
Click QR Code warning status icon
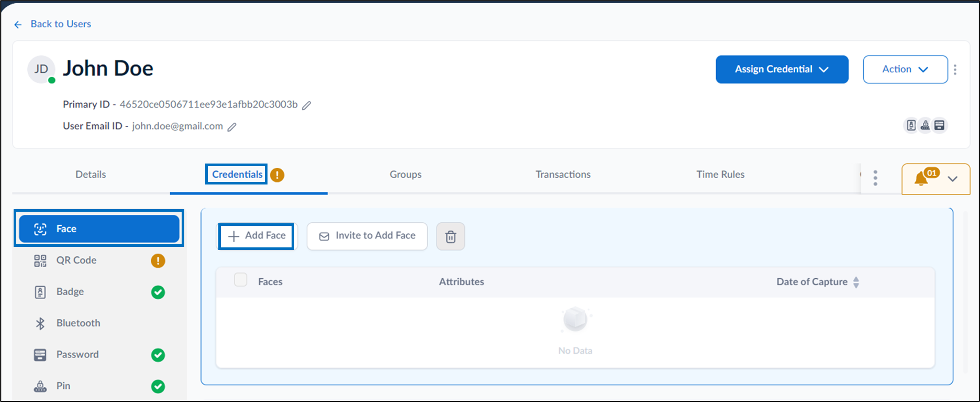[x=158, y=260]
